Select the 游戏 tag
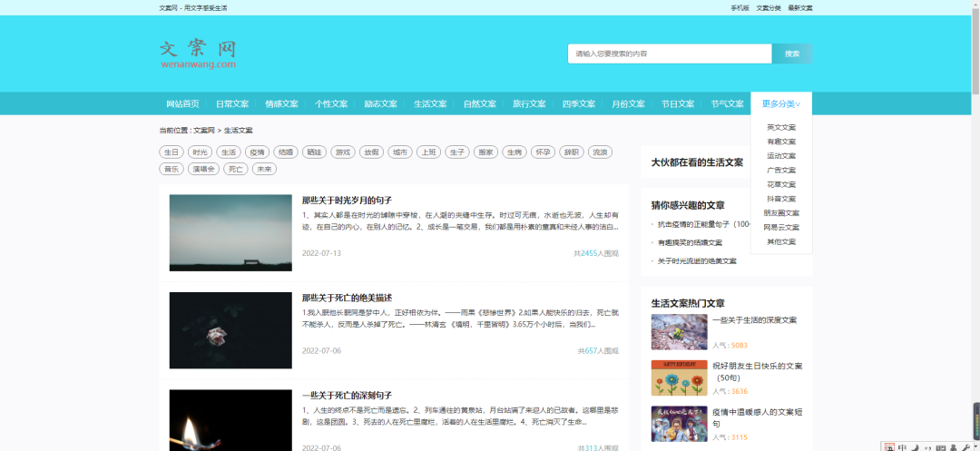The image size is (980, 451). point(342,152)
